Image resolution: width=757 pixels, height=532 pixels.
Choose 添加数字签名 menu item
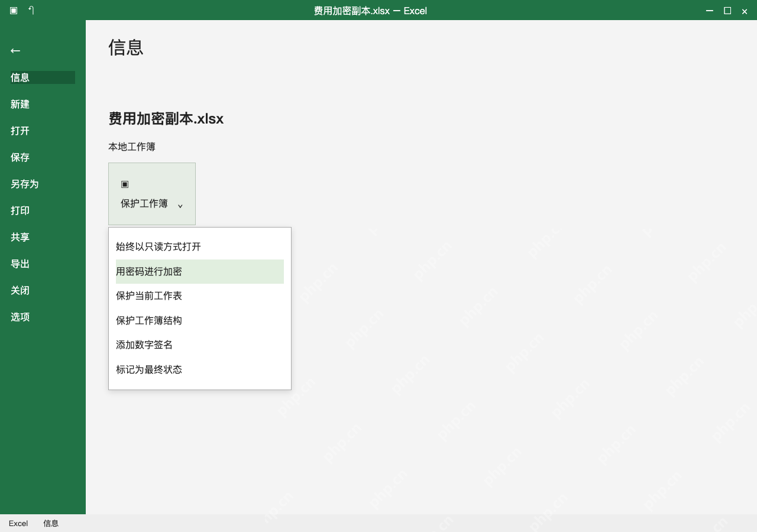click(200, 345)
